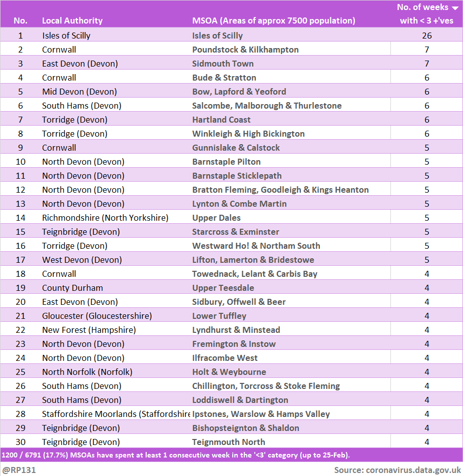Select the Upper Dales MSOA cell
Viewport: 463px width, 476px height.
[216, 218]
